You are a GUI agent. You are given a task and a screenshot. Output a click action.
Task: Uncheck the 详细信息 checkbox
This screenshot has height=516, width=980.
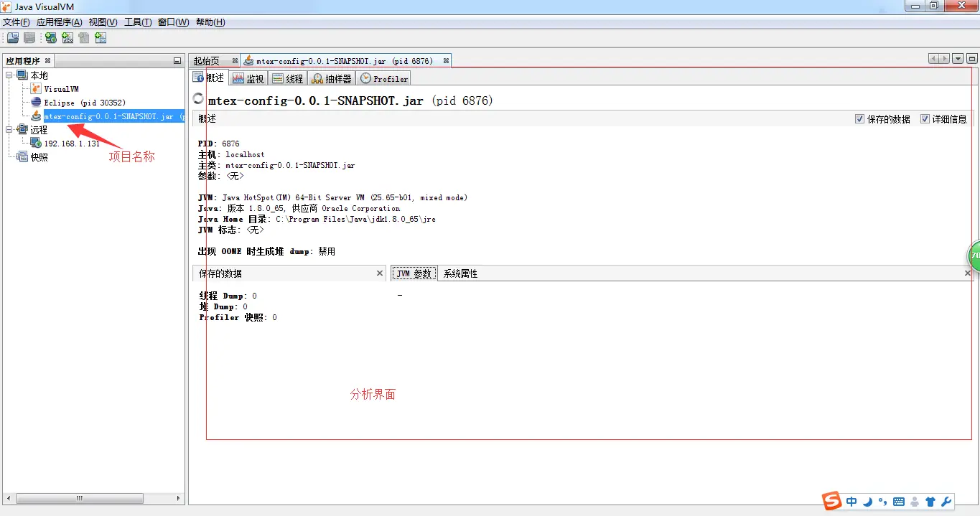925,119
